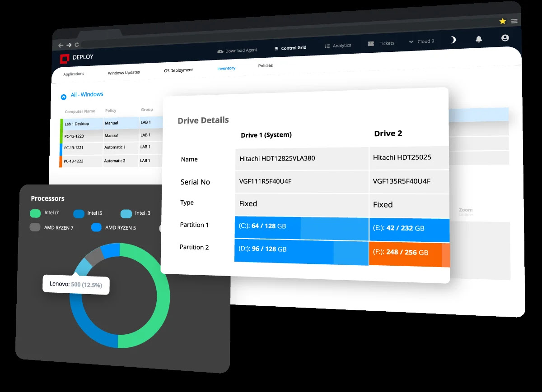This screenshot has width=542, height=392.
Task: Switch to the Windows Updates tab
Action: (124, 73)
